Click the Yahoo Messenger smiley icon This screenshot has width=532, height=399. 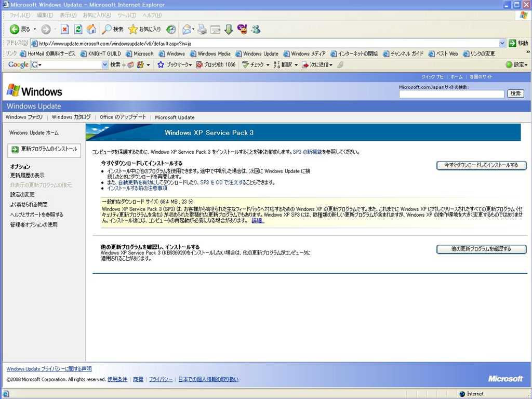pyautogui.click(x=242, y=30)
